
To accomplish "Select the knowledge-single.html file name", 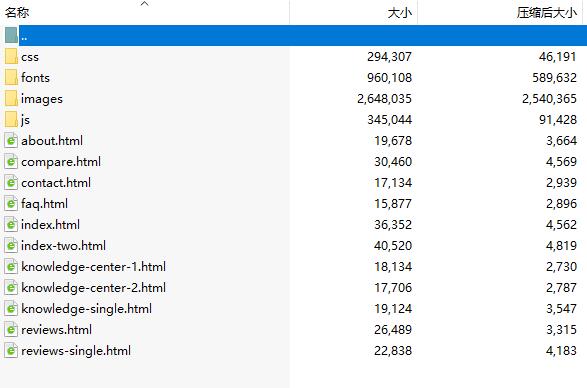I will click(x=86, y=309).
